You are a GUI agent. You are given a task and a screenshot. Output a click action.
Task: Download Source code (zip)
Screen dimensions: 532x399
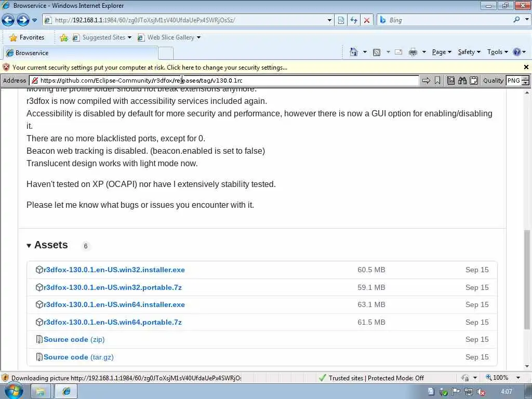74,339
